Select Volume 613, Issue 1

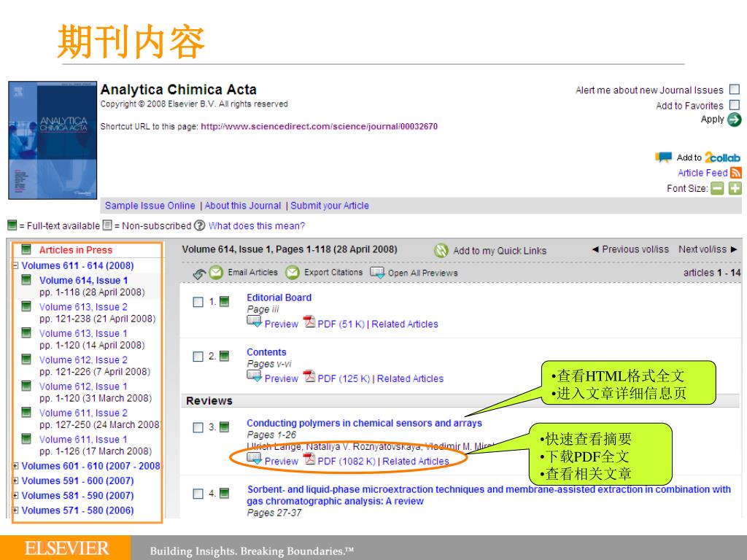(x=83, y=333)
